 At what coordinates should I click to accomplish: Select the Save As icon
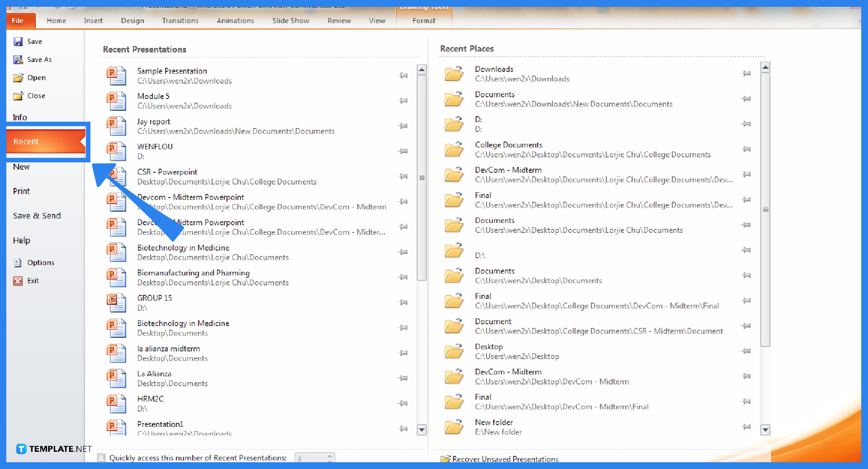click(18, 59)
